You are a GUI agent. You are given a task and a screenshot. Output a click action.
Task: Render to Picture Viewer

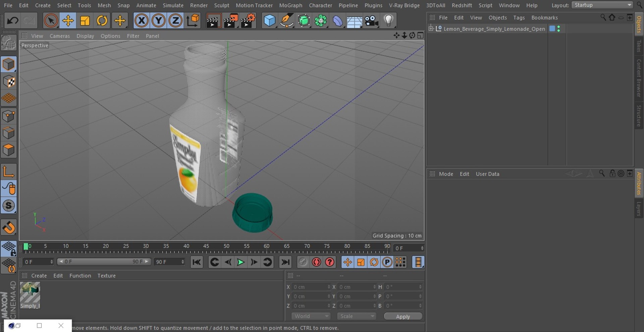pos(231,21)
